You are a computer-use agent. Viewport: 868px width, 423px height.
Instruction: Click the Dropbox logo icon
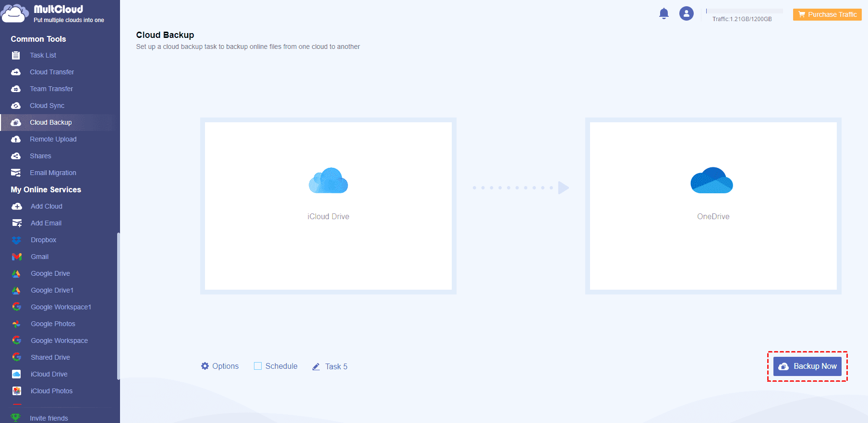coord(17,240)
